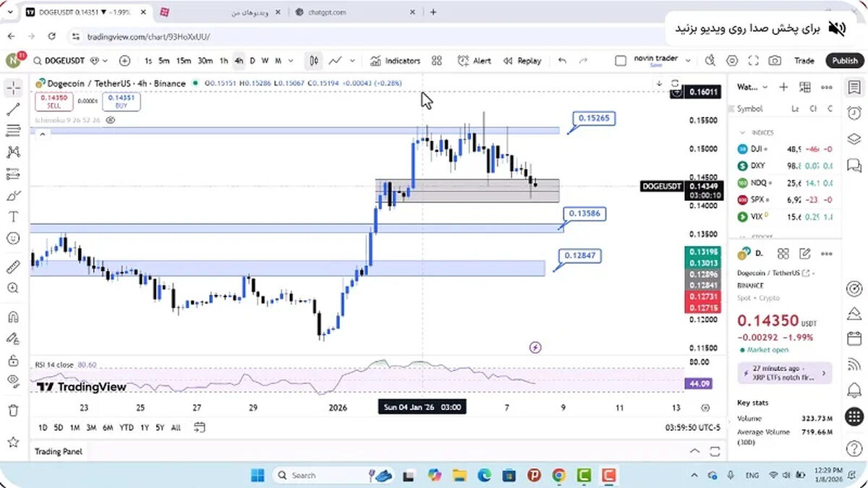Select the ruler measure tool

point(13,267)
